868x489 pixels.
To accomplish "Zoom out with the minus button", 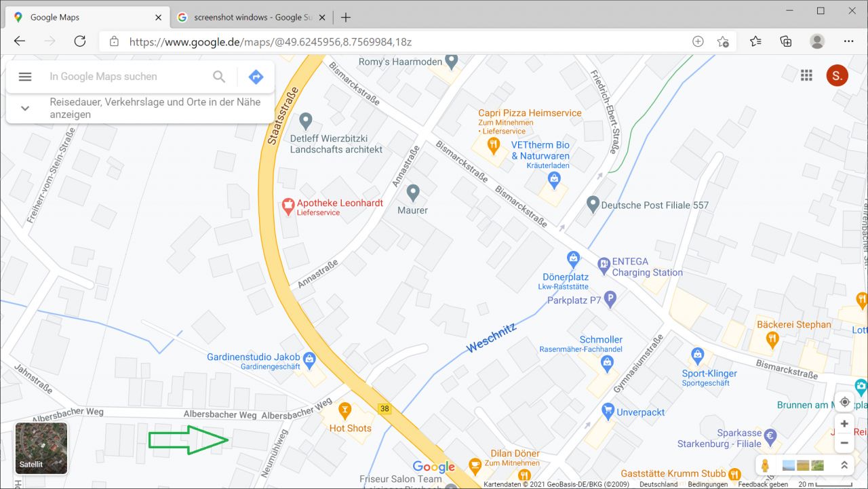I will point(844,444).
